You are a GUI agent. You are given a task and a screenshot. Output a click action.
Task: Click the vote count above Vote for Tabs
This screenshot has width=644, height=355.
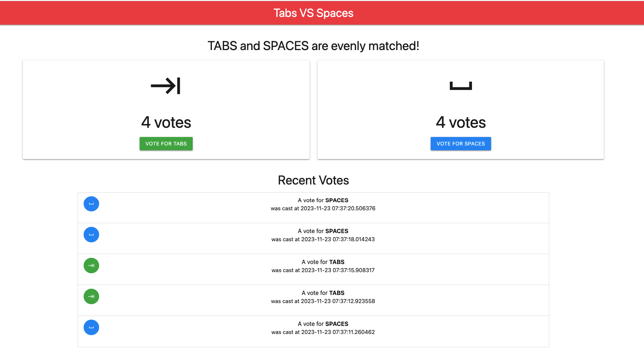point(166,122)
